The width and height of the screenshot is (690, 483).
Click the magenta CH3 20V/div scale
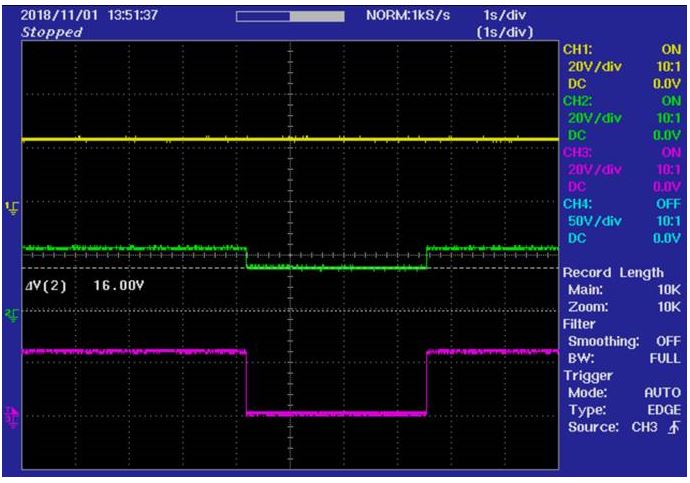[595, 169]
